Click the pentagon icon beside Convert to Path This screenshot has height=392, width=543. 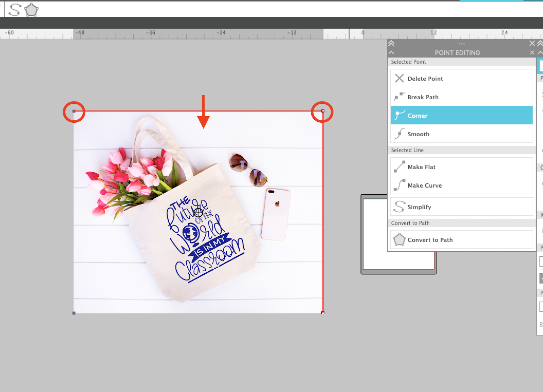[399, 239]
